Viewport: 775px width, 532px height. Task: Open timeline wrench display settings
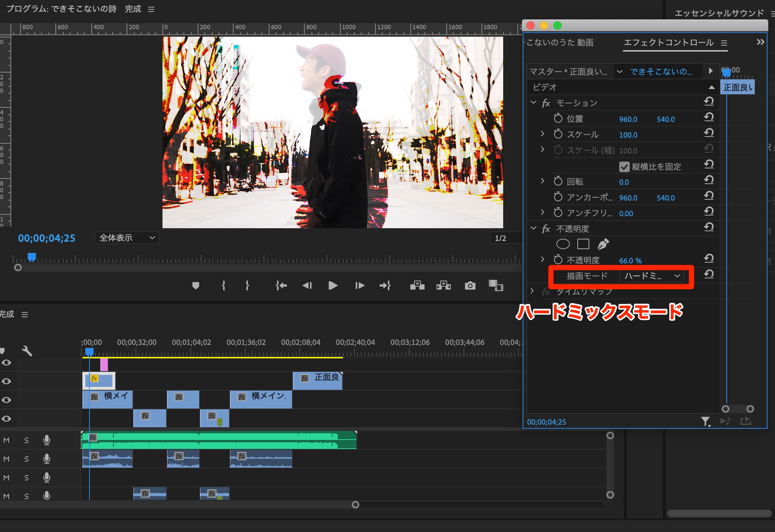pos(27,351)
